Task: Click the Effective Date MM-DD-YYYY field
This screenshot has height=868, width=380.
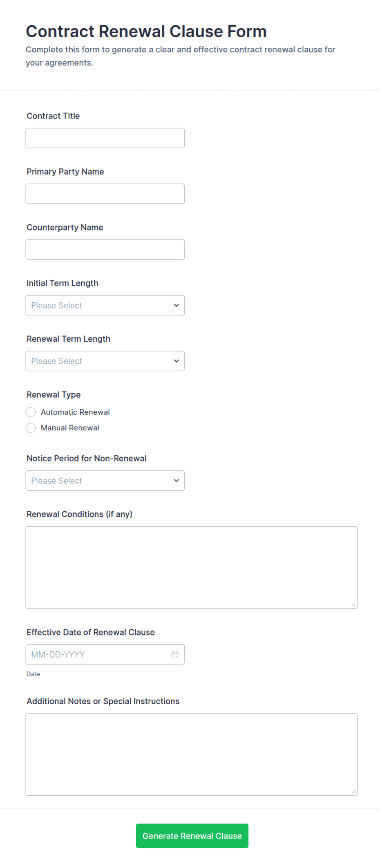Action: [105, 654]
